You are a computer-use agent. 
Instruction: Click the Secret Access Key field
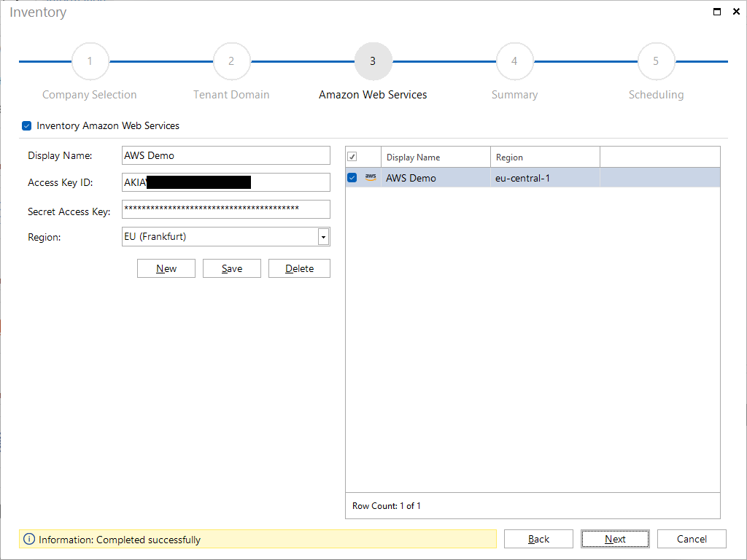click(226, 209)
